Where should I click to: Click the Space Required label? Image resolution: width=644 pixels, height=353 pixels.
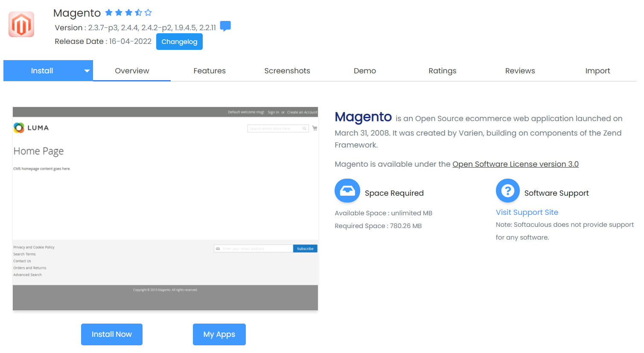click(x=394, y=193)
